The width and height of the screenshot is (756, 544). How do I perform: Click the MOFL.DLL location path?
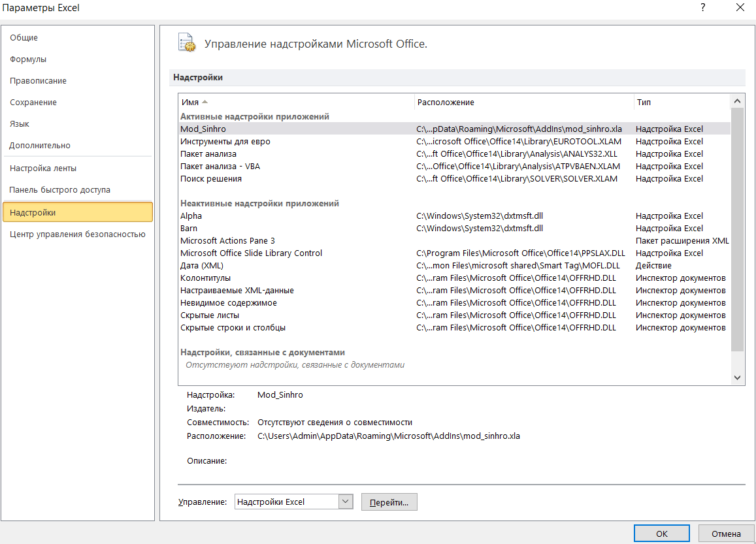pos(518,266)
